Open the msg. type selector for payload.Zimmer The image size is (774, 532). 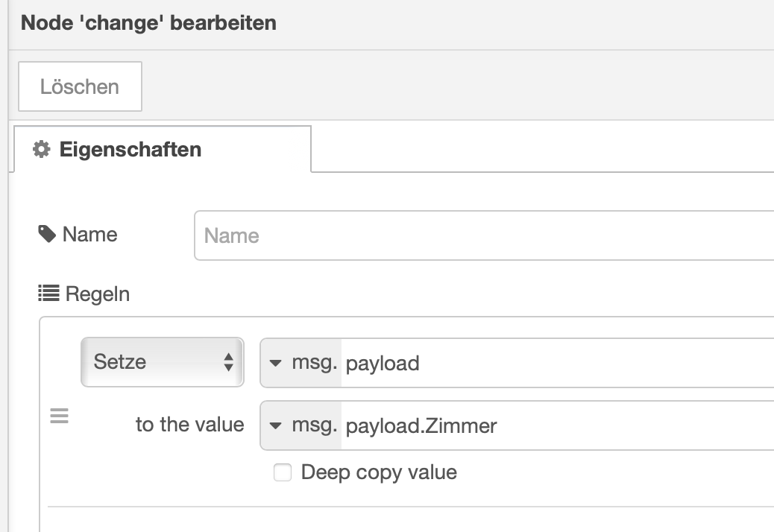tap(302, 425)
